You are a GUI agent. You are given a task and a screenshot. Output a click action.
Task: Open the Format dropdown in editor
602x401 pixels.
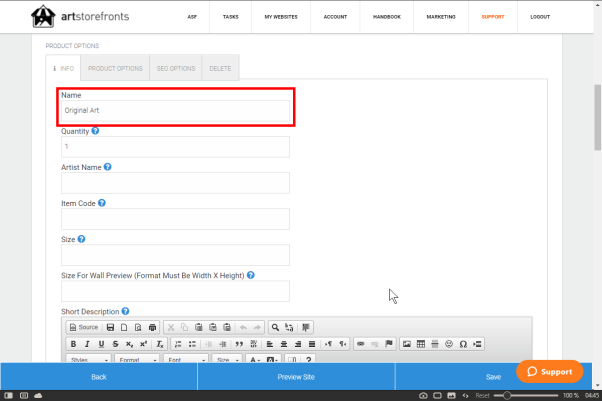[x=136, y=360]
